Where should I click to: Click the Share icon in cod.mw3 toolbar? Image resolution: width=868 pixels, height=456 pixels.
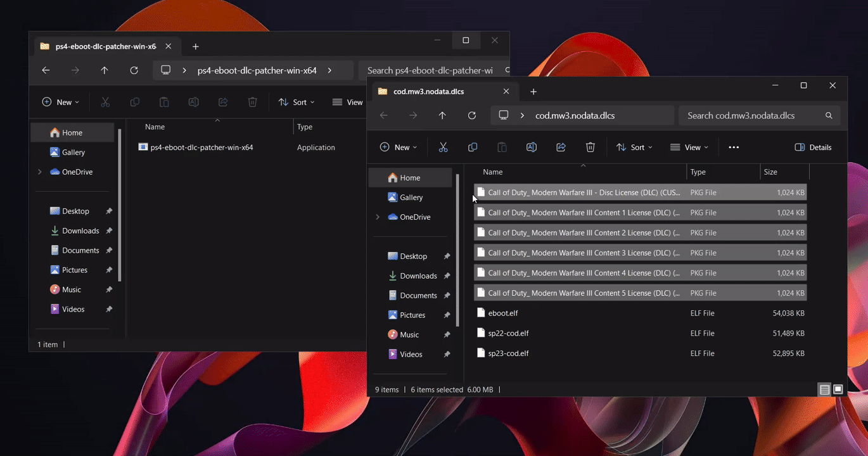(x=561, y=148)
